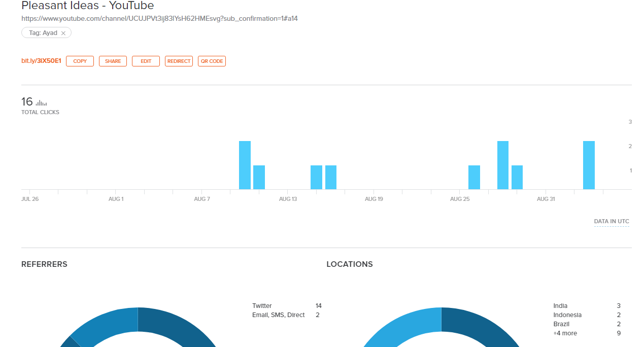The image size is (644, 347).
Task: Open the Share options for this link
Action: coord(113,61)
